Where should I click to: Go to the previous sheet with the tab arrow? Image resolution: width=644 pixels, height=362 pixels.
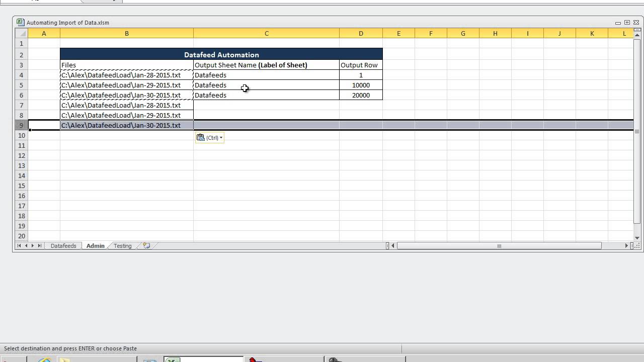(x=26, y=246)
